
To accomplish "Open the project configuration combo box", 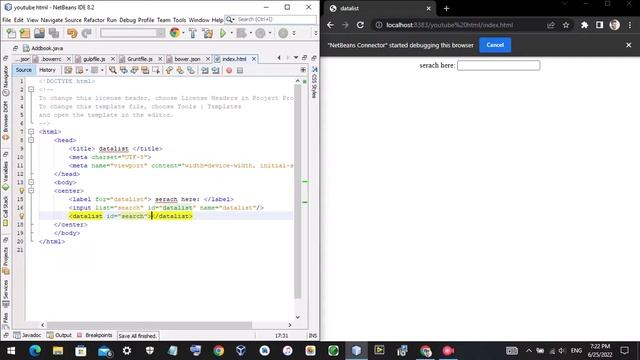I will pyautogui.click(x=133, y=33).
